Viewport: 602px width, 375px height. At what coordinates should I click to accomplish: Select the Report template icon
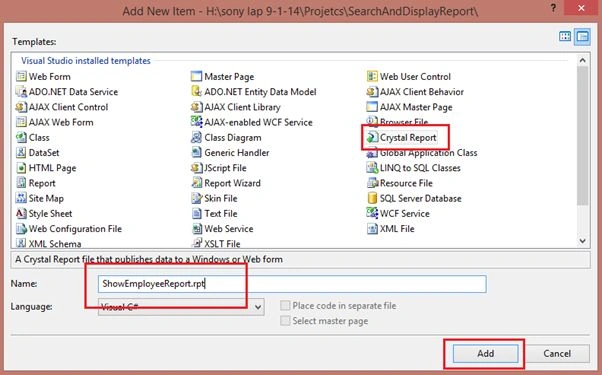point(21,183)
